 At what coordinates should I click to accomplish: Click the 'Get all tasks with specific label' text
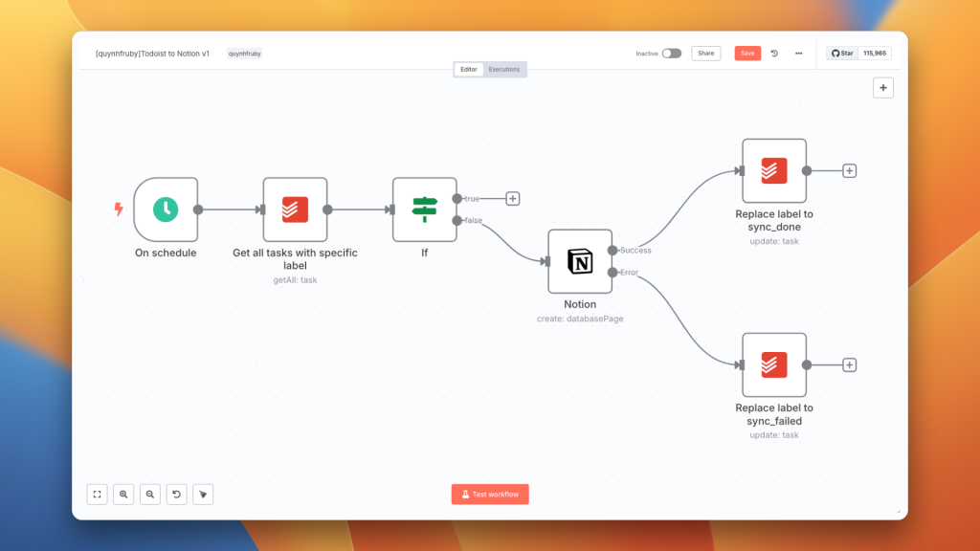point(295,259)
